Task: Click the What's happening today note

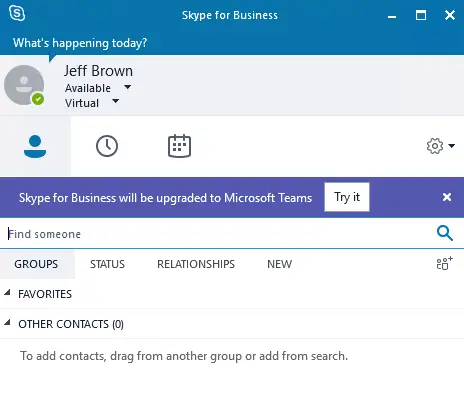Action: [80, 43]
